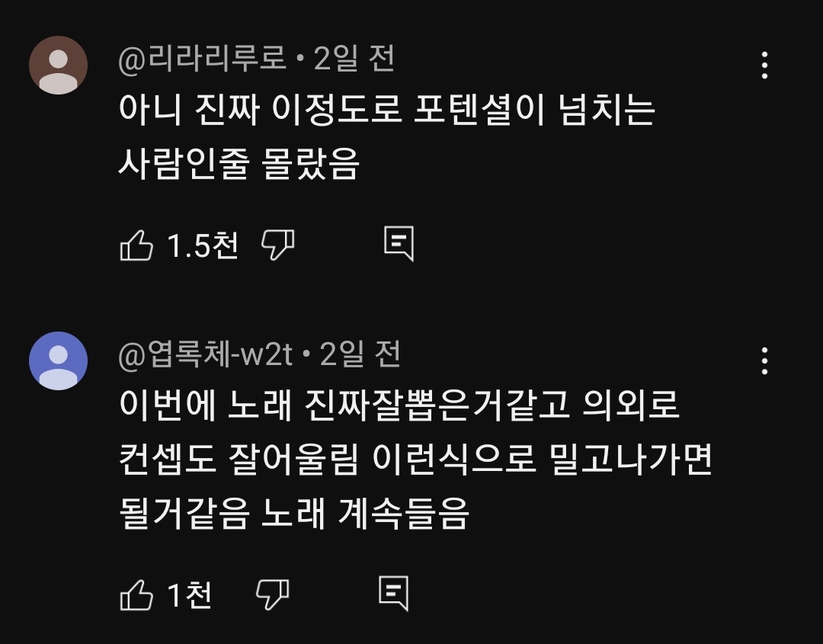Select the comment line starting with 이번에 노래 진짜잘뽑은거같고
Image resolution: width=823 pixels, height=644 pixels.
[399, 406]
